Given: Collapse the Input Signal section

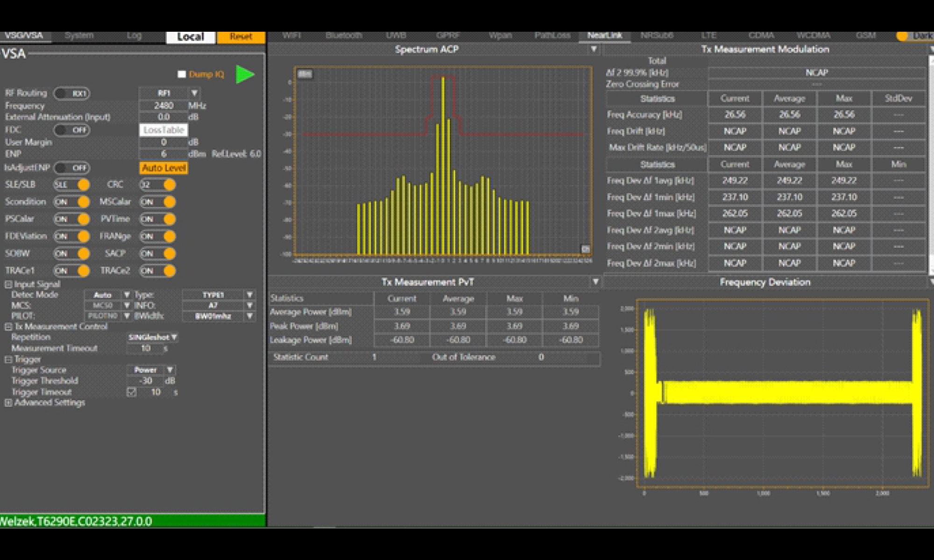Looking at the screenshot, I should 8,284.
